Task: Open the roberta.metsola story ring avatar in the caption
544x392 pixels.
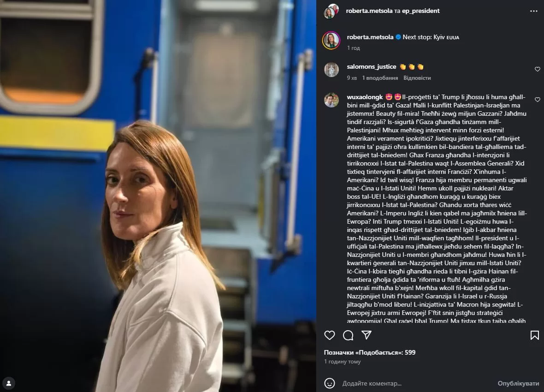Action: [x=331, y=40]
